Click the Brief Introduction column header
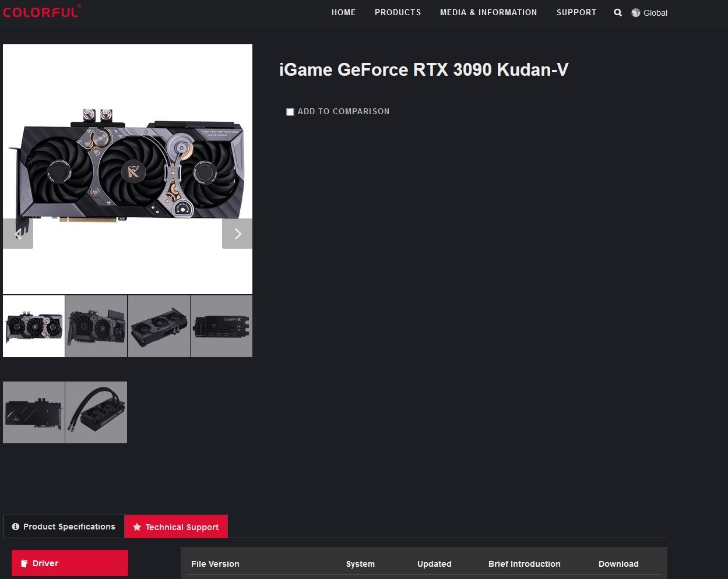The width and height of the screenshot is (728, 579). click(x=525, y=564)
